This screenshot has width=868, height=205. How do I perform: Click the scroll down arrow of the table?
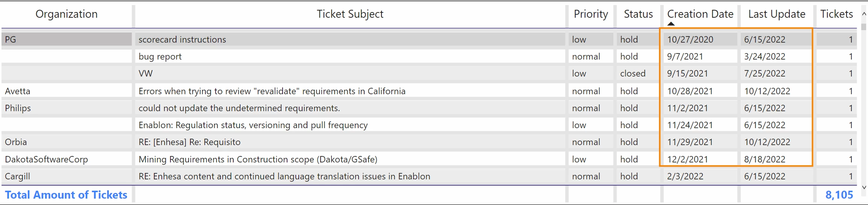coord(864,187)
